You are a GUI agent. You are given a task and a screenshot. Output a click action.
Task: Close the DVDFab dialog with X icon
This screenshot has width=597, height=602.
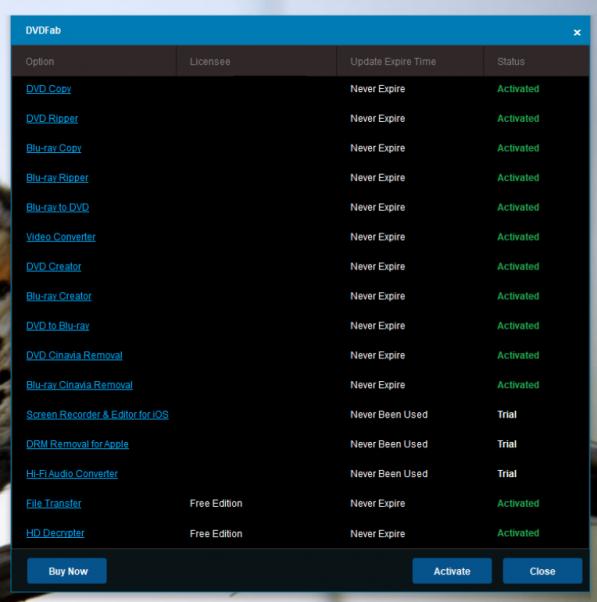(577, 33)
